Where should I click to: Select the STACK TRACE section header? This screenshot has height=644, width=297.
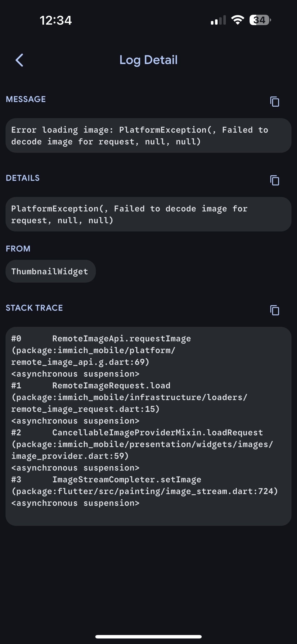(34, 308)
